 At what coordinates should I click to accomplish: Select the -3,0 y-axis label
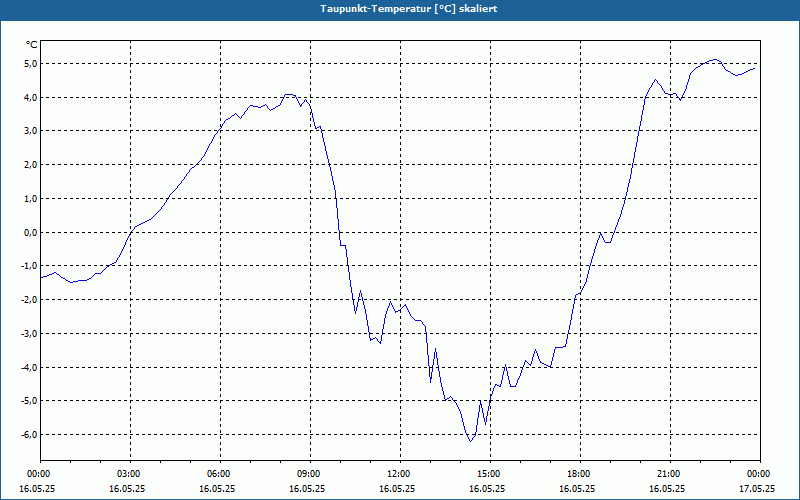[x=29, y=334]
